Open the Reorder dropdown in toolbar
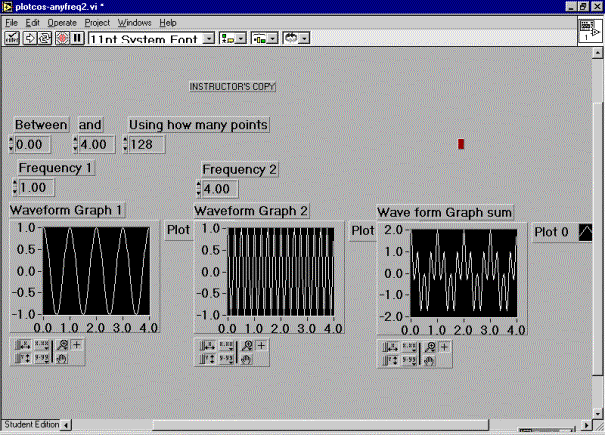The height and width of the screenshot is (435, 605). coord(296,39)
